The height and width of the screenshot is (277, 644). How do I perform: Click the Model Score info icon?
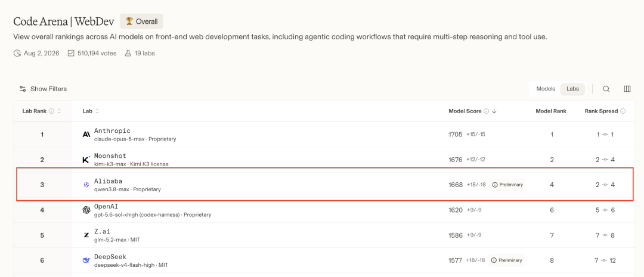(x=487, y=111)
